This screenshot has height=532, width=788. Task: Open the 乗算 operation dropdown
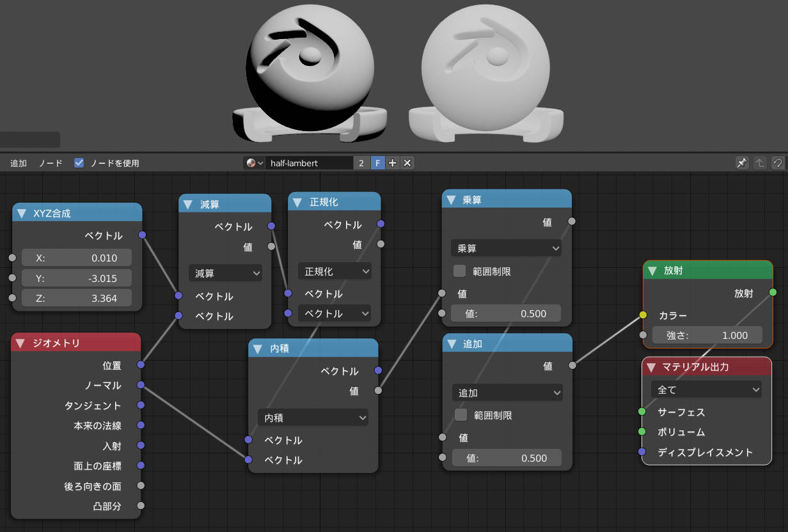[506, 248]
